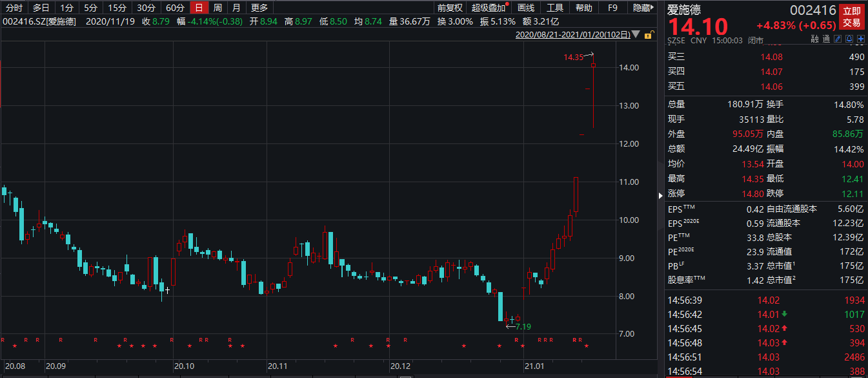Viewport: 868px width, 378px height.
Task: Open the F9 deep data button
Action: click(612, 8)
